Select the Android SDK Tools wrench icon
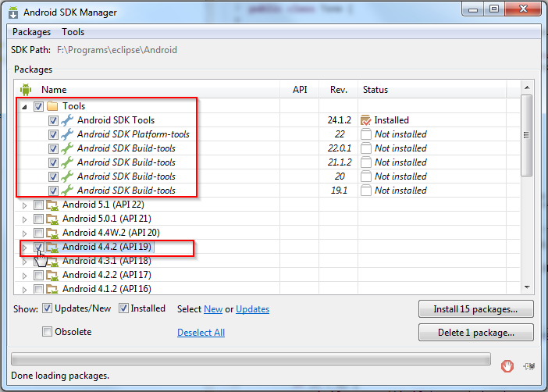This screenshot has height=392, width=548. (x=67, y=120)
